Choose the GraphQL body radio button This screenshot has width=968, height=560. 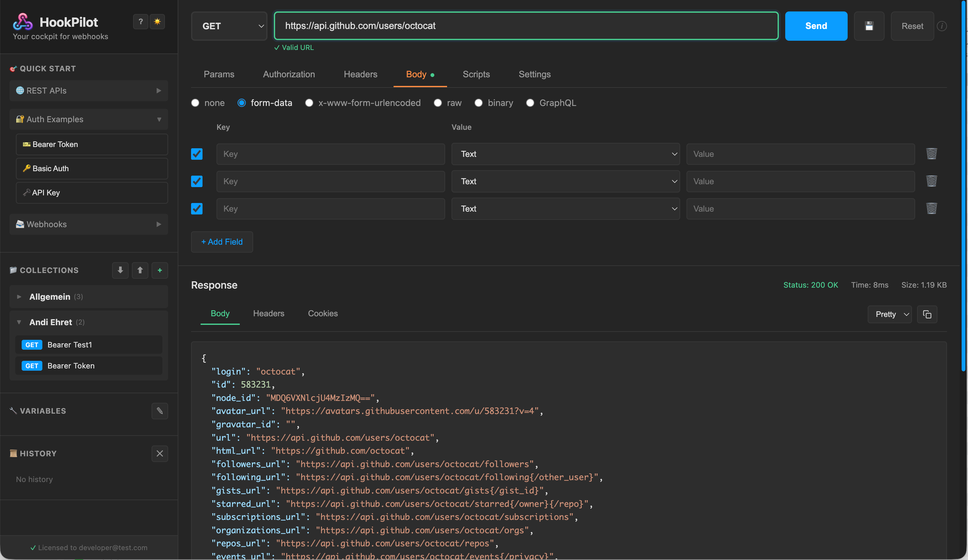click(530, 103)
